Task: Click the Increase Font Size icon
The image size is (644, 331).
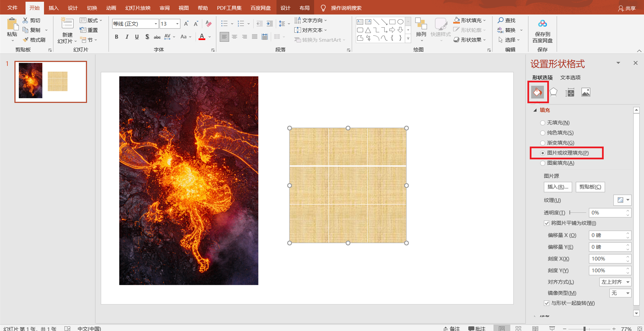Action: pyautogui.click(x=186, y=24)
